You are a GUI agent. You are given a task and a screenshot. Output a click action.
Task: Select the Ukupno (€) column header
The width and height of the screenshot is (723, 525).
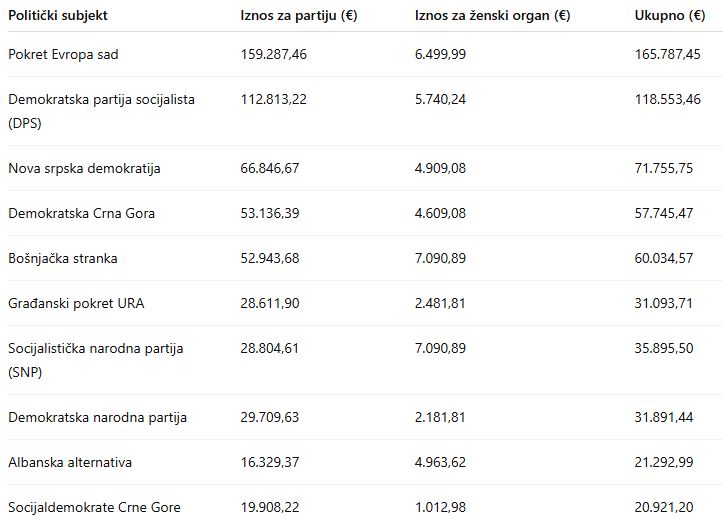coord(670,16)
